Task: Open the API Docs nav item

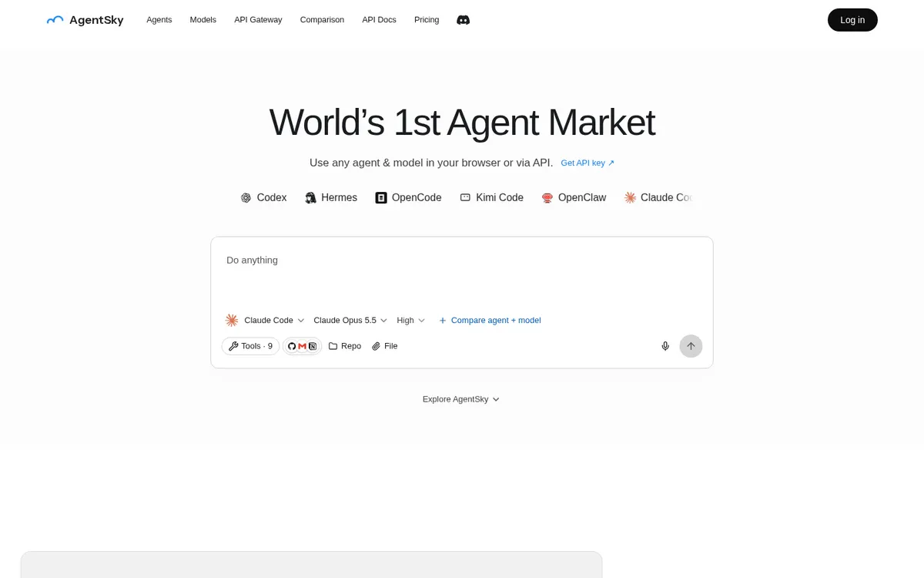Action: point(379,20)
